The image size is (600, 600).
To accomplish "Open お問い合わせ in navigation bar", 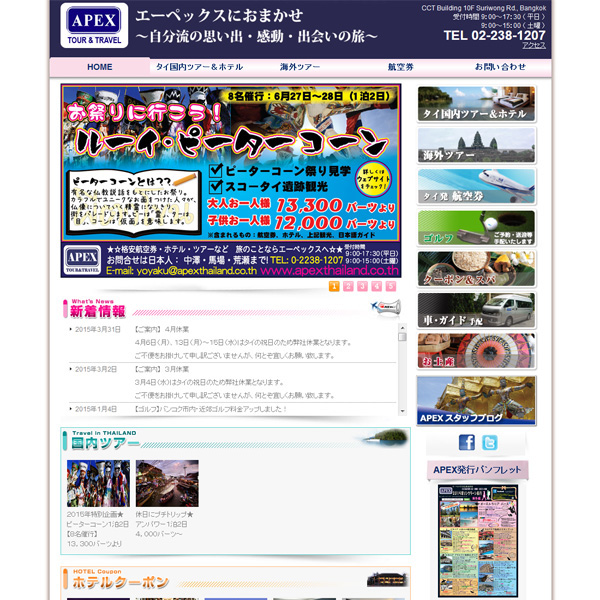I will coord(500,67).
